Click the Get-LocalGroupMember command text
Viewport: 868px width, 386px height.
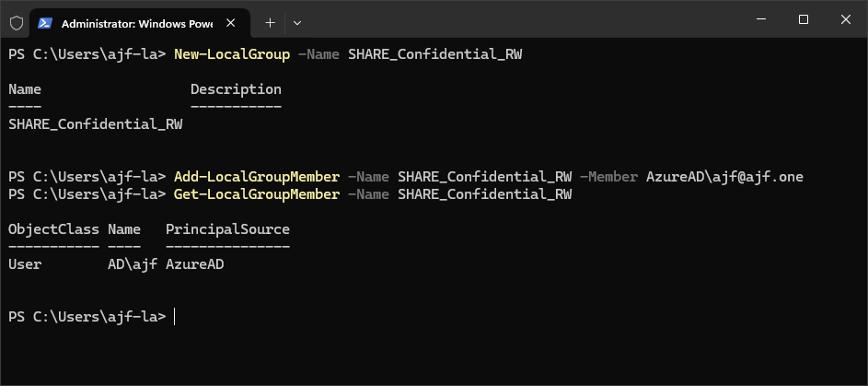point(256,194)
